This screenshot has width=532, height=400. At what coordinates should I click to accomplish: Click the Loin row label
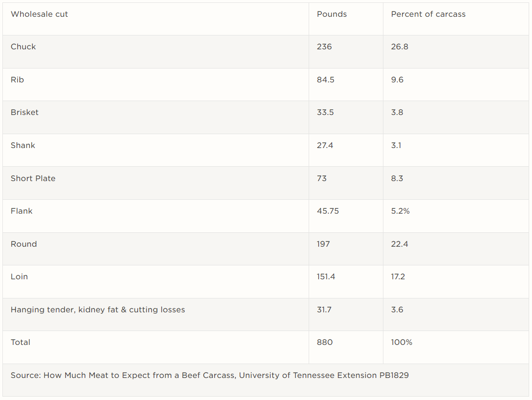(19, 277)
